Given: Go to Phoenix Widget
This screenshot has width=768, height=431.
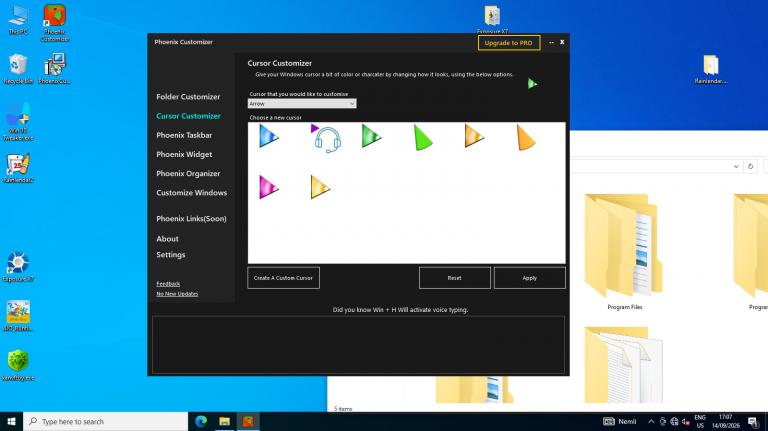Looking at the screenshot, I should [x=184, y=154].
